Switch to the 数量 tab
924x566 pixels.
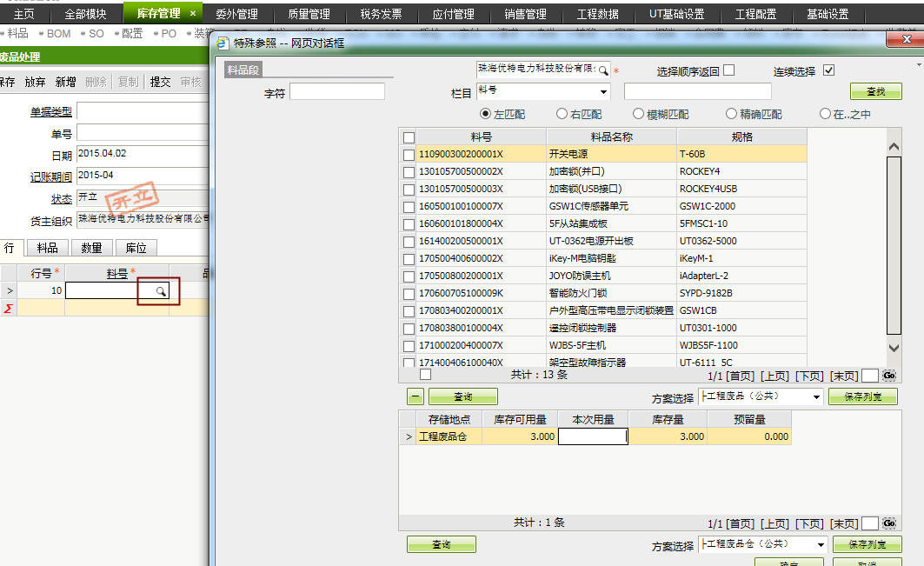(91, 248)
